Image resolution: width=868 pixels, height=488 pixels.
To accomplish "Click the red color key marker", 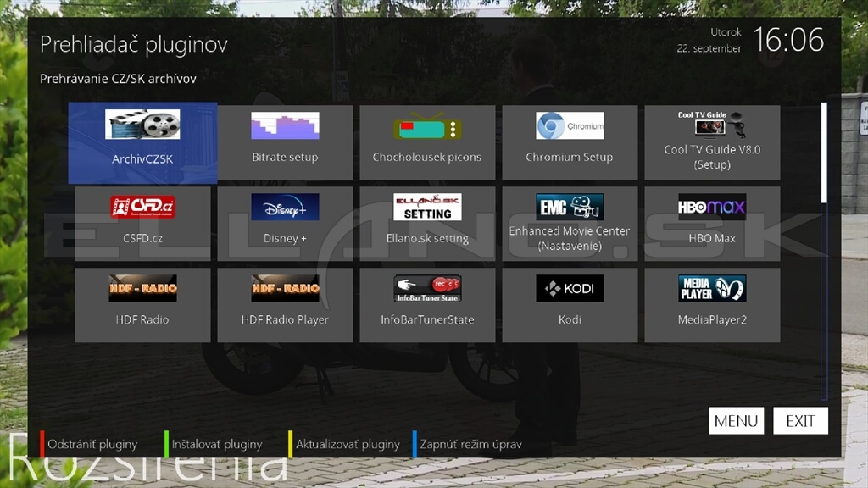I will pos(42,444).
